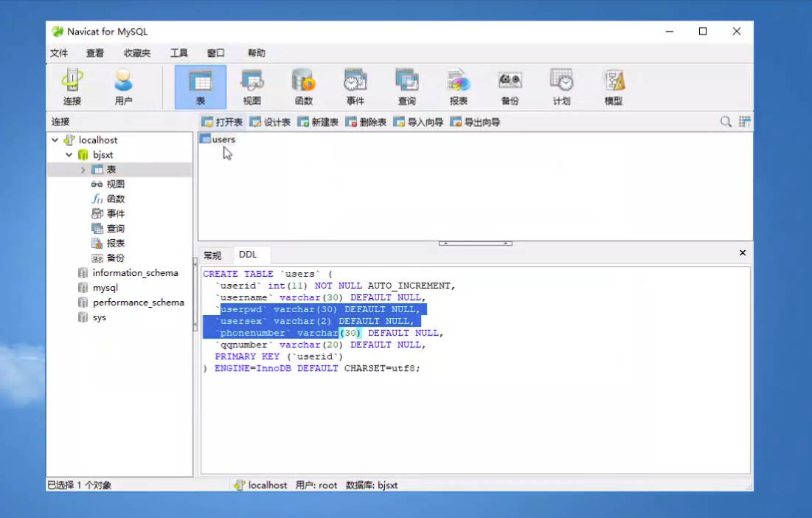Click localhost entry in status bar
The image size is (812, 518).
[x=260, y=486]
